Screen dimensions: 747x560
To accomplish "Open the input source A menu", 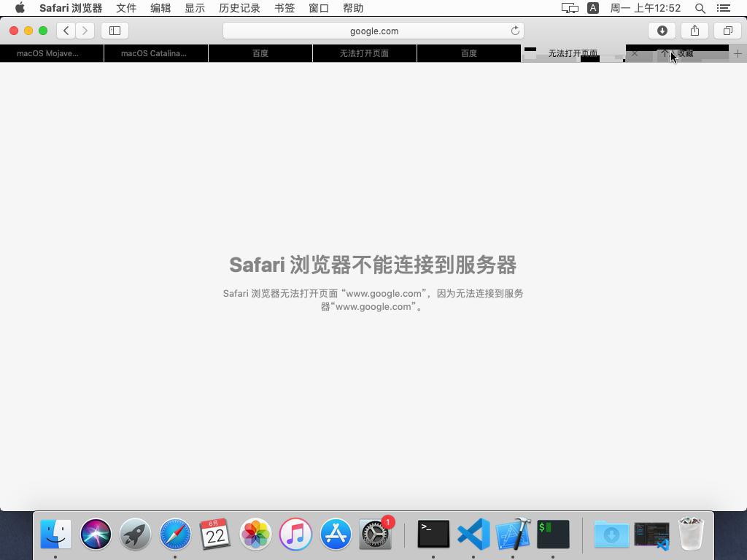I will click(593, 8).
